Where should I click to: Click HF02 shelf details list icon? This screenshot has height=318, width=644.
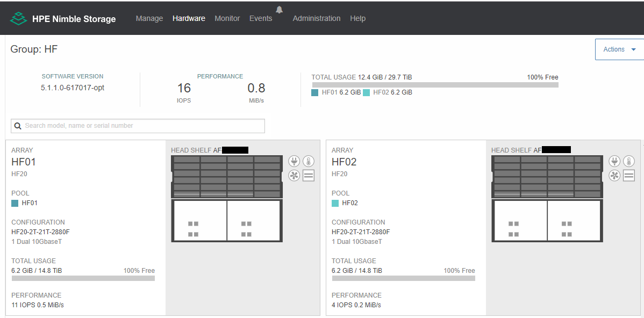pyautogui.click(x=629, y=176)
